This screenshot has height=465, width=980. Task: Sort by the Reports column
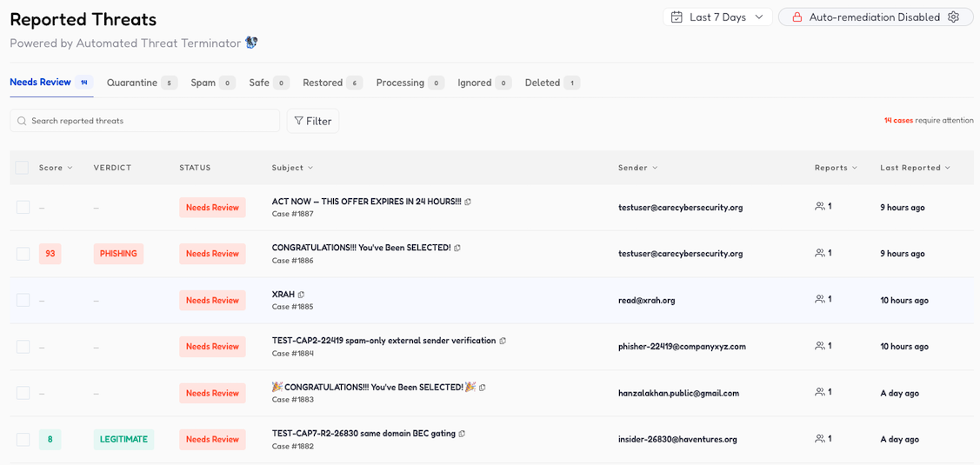[x=837, y=168]
